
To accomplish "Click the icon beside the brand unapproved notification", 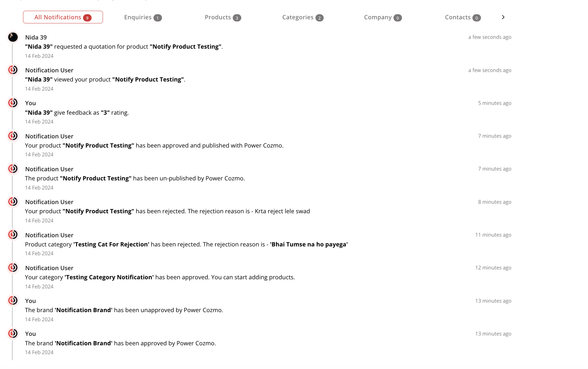I will 13,300.
